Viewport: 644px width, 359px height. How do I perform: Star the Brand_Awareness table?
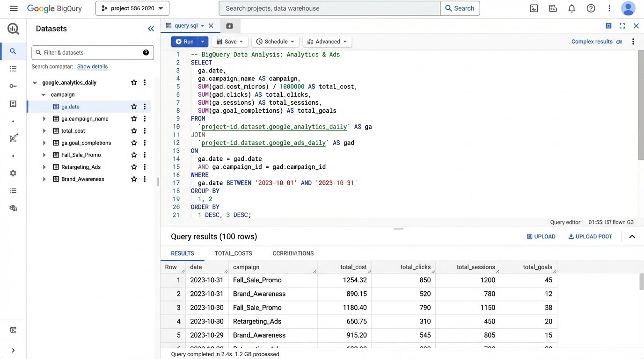pos(133,179)
